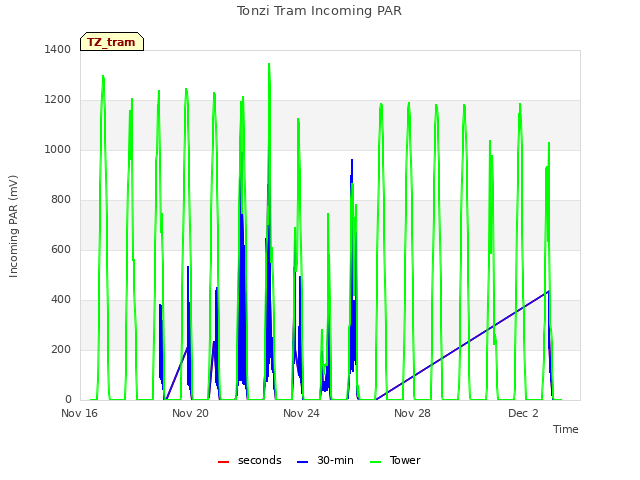This screenshot has width=640, height=480.
Task: Click the TZ_tram annotation label
Action: click(x=112, y=42)
